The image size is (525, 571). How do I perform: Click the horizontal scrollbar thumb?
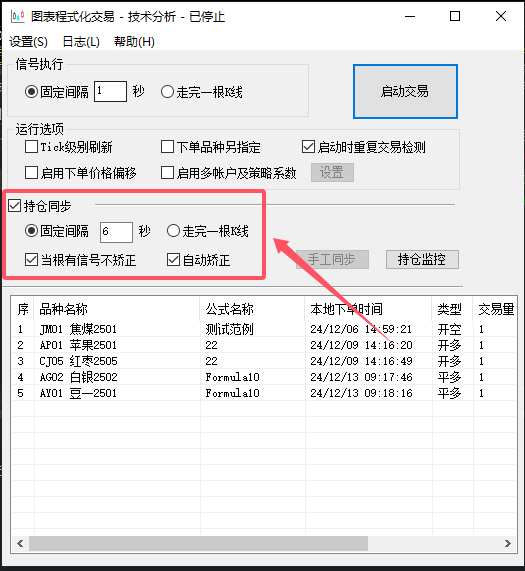[x=198, y=544]
